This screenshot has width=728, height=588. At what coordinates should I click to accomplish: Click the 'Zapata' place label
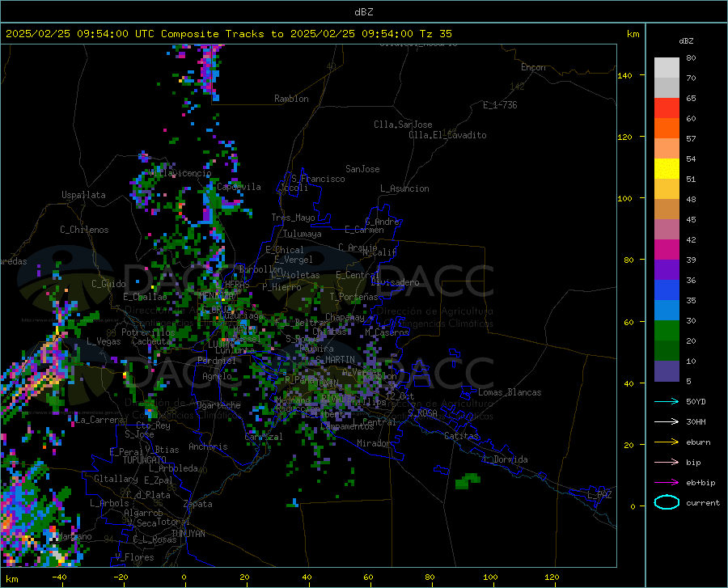[198, 504]
